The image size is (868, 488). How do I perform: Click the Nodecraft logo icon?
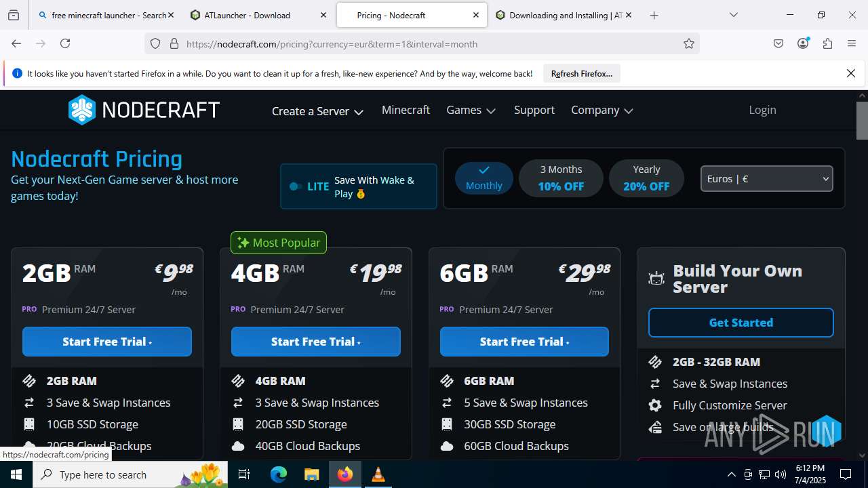click(x=82, y=110)
